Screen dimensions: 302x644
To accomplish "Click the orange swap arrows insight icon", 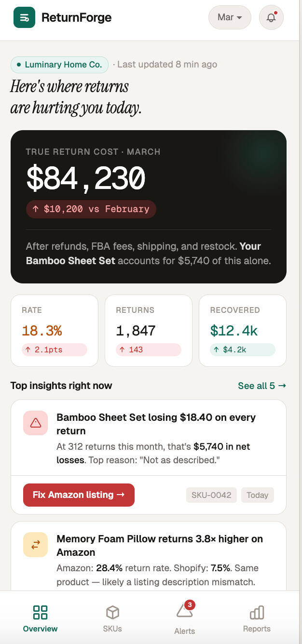I will 35,544.
